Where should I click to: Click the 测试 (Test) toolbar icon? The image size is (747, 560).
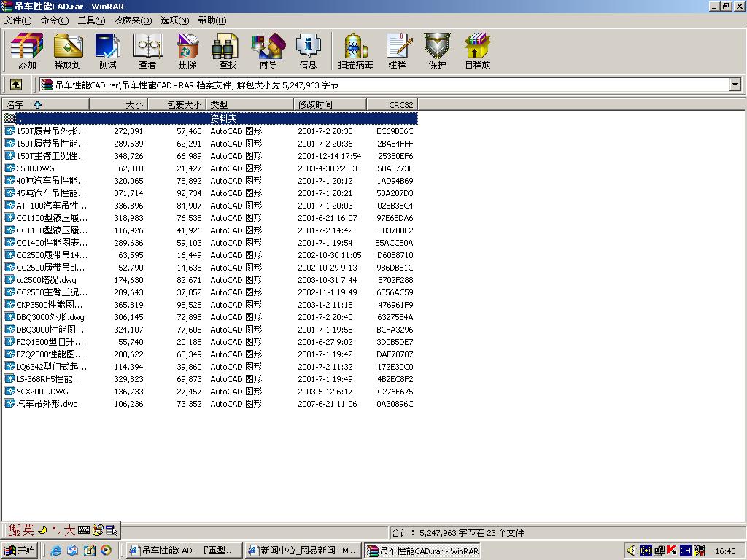point(108,50)
